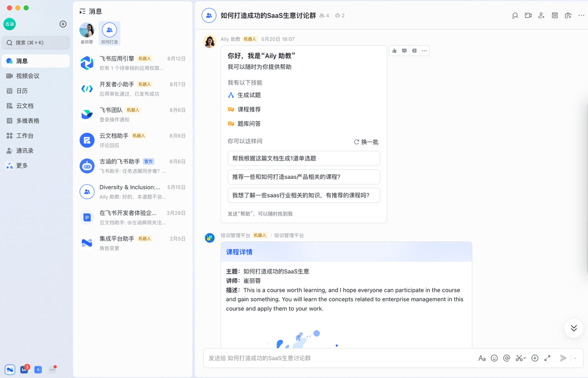This screenshot has width=588, height=378.
Task: Add a member to the group chat
Action: (x=542, y=15)
